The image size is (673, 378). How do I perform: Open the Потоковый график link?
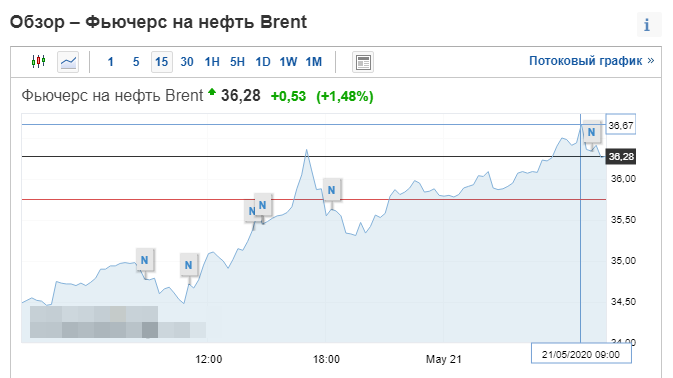point(591,61)
